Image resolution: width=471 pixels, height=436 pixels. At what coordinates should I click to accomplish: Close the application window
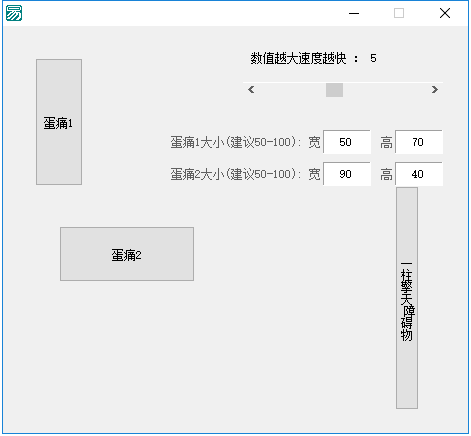click(445, 13)
